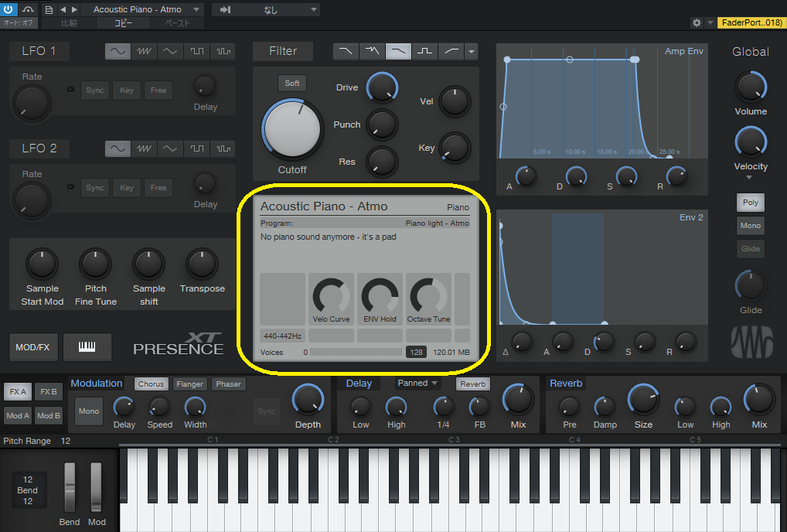This screenshot has height=532, width=787.
Task: Enable Free mode for LFO 2
Action: [158, 188]
